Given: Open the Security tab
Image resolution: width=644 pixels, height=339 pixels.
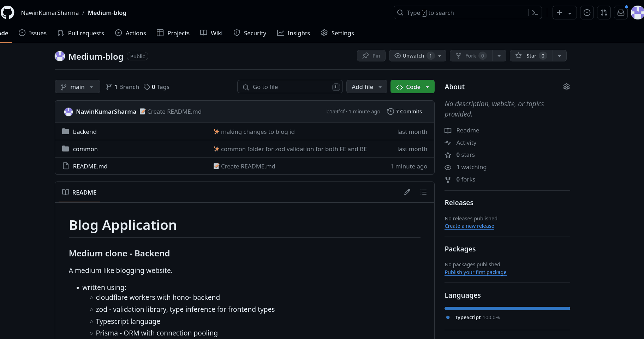Looking at the screenshot, I should point(250,33).
